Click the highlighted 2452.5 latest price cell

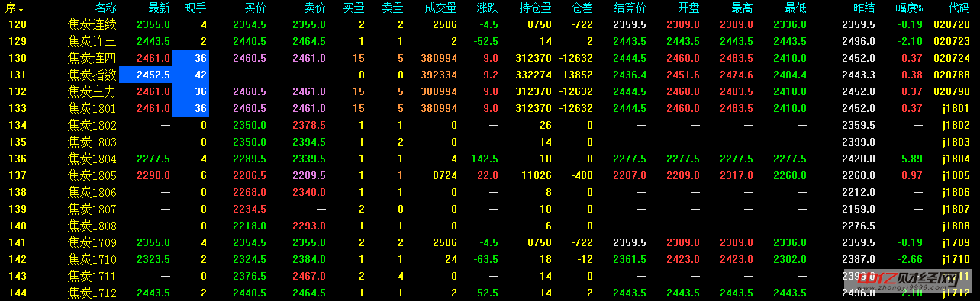point(145,75)
